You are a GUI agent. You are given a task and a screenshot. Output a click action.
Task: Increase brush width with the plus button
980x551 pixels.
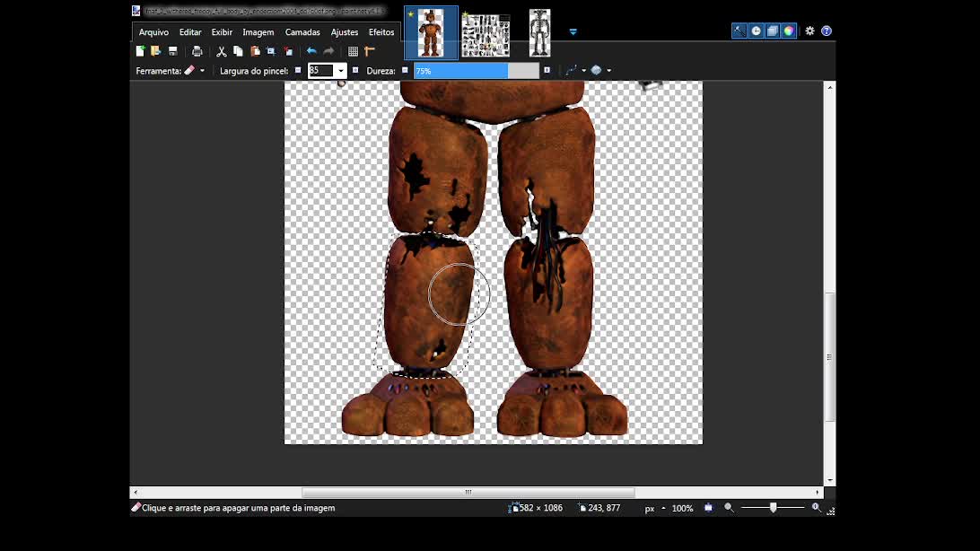coord(355,71)
